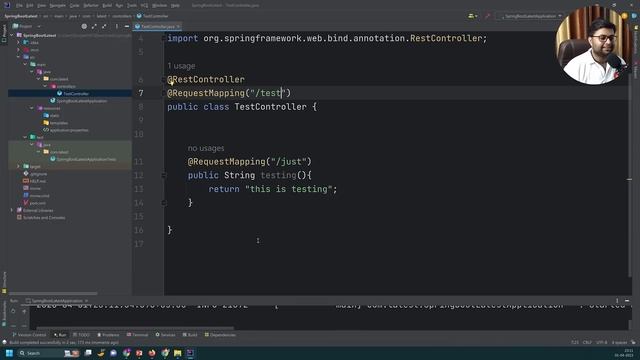Collapse the resources folder arrow
This screenshot has height=360, width=640.
point(32,108)
